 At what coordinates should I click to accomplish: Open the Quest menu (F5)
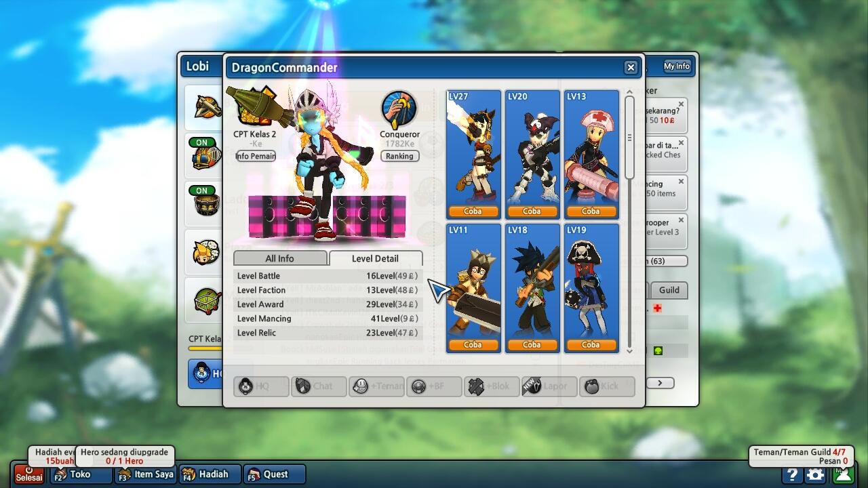274,474
